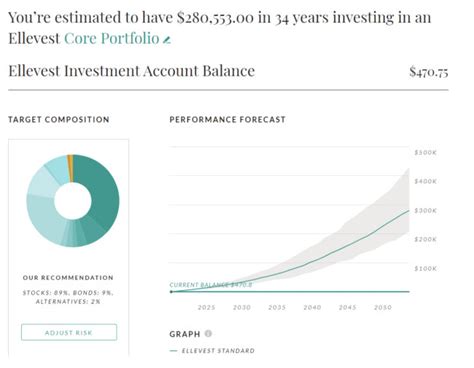Click the Ellevest Investment Account Balance heading

coord(132,71)
